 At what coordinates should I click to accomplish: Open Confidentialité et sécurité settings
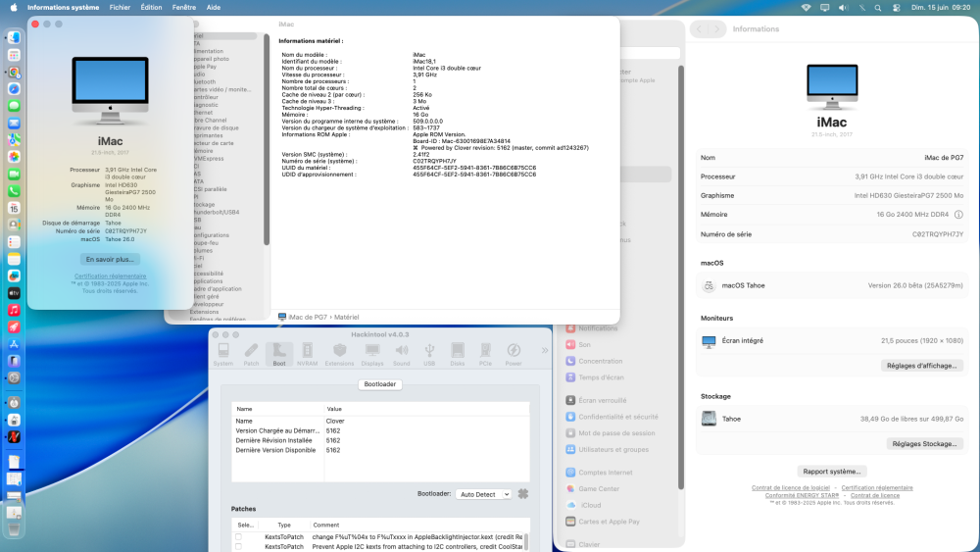point(612,417)
